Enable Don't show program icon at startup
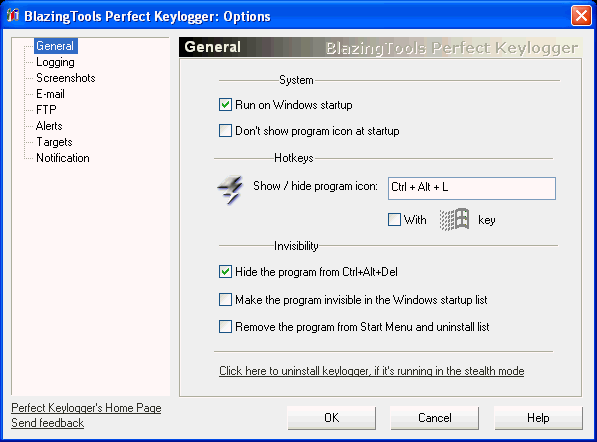This screenshot has width=597, height=442. tap(225, 131)
